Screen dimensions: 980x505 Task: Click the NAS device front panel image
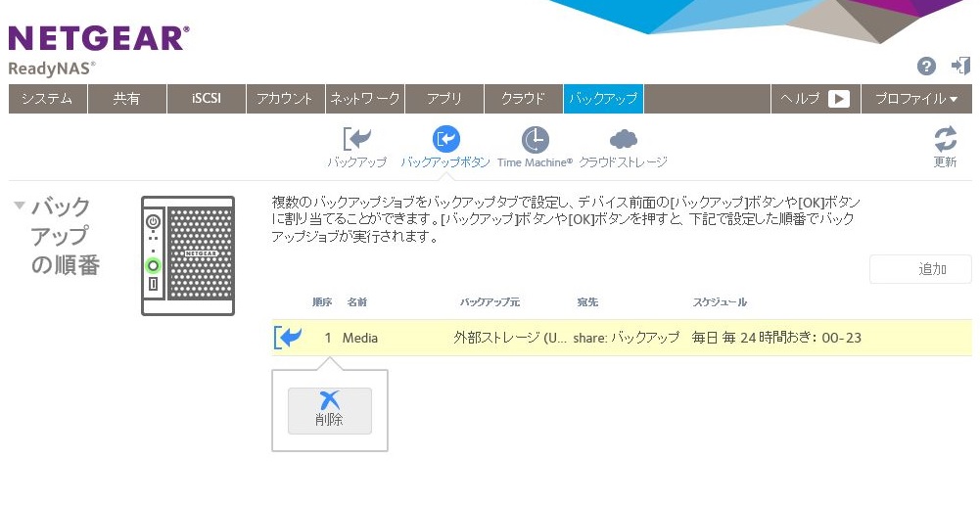(188, 255)
